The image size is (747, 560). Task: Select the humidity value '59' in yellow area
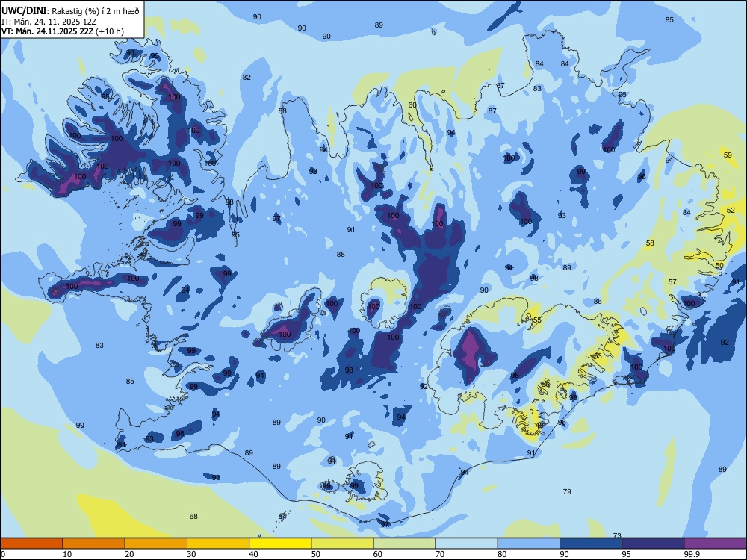pos(728,155)
